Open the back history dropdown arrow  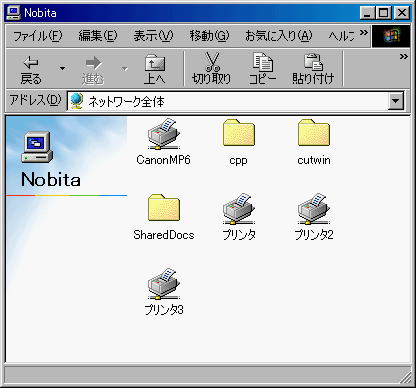[62, 69]
